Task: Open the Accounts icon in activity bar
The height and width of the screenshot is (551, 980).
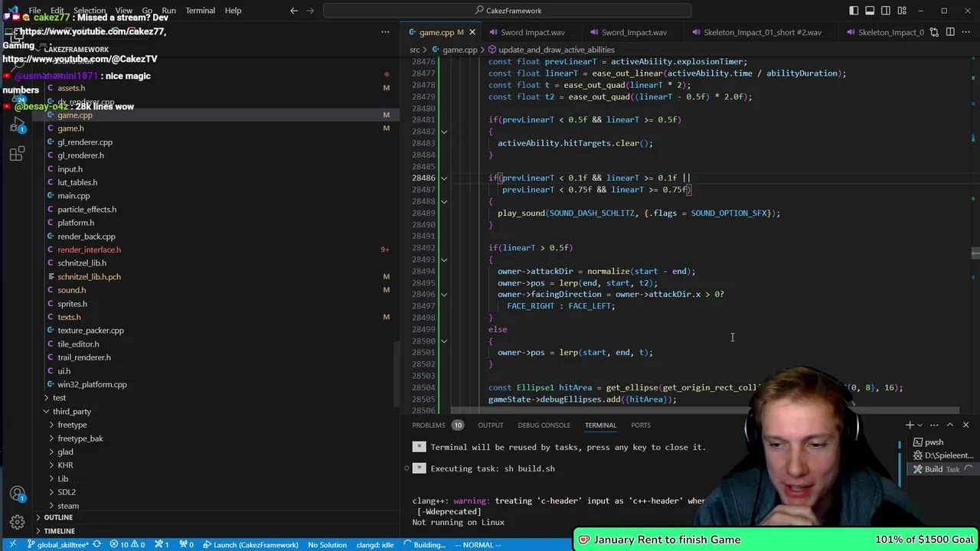Action: coord(17,494)
